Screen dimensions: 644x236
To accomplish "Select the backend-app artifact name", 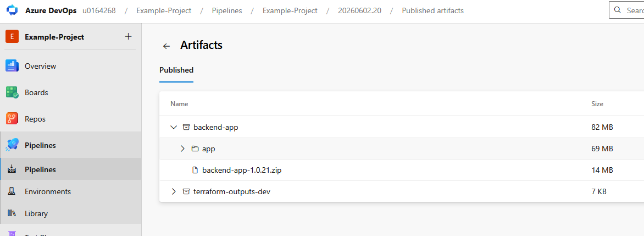I will coord(215,128).
